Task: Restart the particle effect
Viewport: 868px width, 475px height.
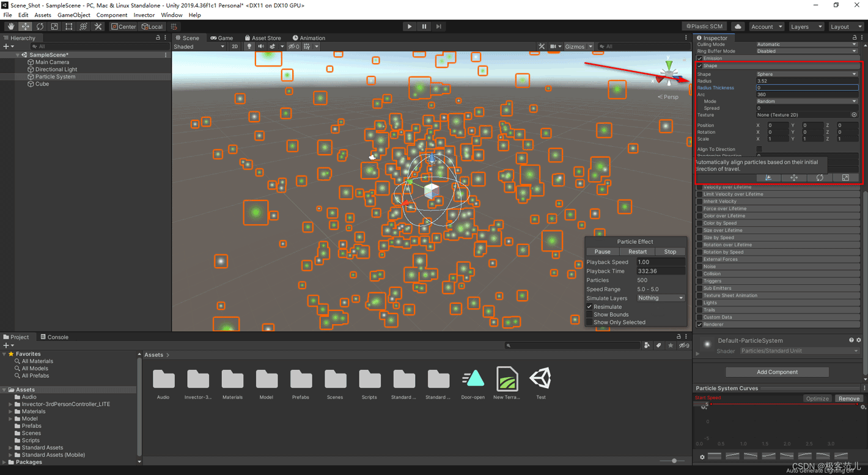Action: coord(637,252)
